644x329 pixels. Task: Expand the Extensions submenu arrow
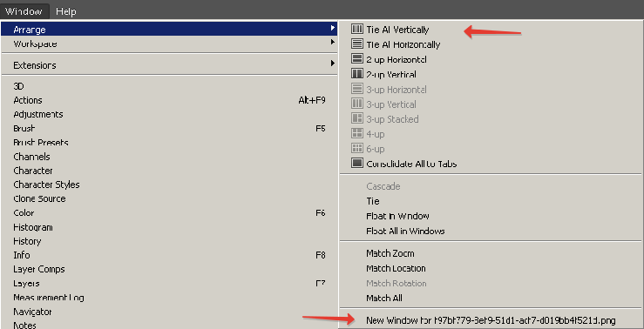click(x=333, y=64)
